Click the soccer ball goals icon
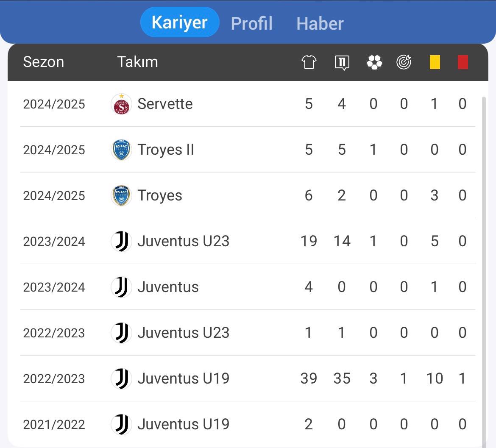The image size is (496, 448). (374, 62)
